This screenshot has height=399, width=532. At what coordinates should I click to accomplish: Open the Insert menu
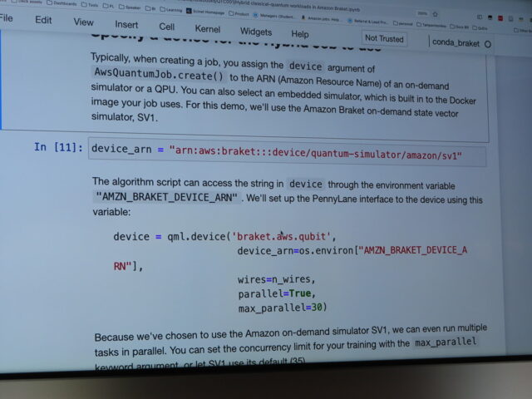point(126,25)
